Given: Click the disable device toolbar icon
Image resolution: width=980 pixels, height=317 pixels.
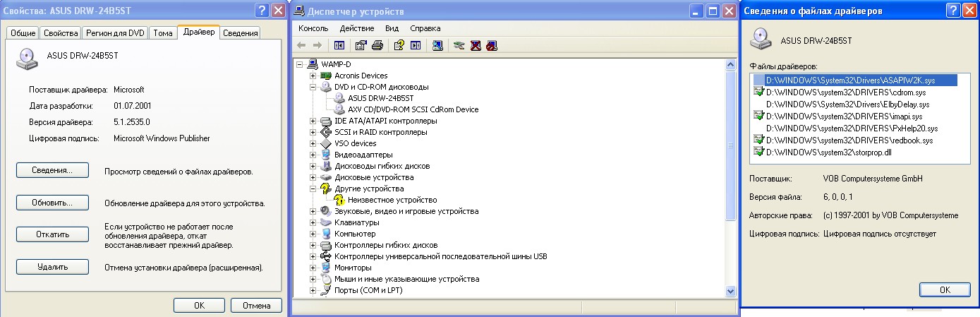Looking at the screenshot, I should 492,46.
